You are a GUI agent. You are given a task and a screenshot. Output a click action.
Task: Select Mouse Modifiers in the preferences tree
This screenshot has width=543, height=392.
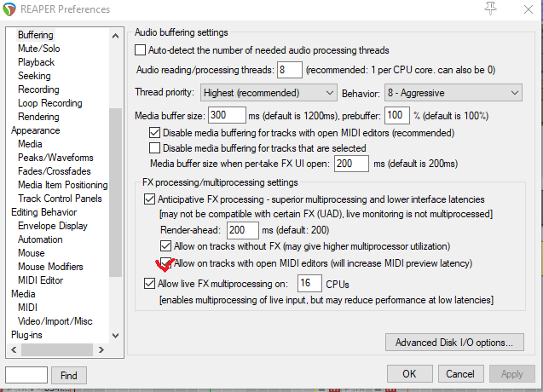point(50,267)
